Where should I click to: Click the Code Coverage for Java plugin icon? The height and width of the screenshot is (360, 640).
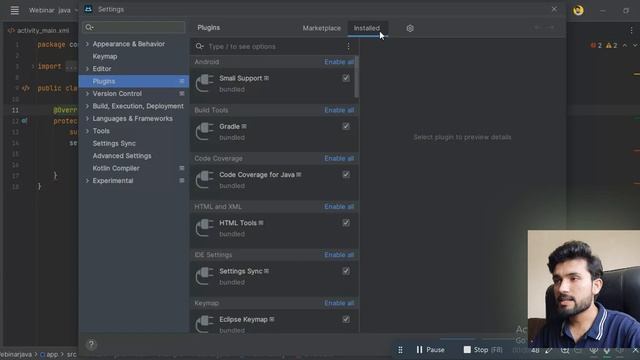204,180
